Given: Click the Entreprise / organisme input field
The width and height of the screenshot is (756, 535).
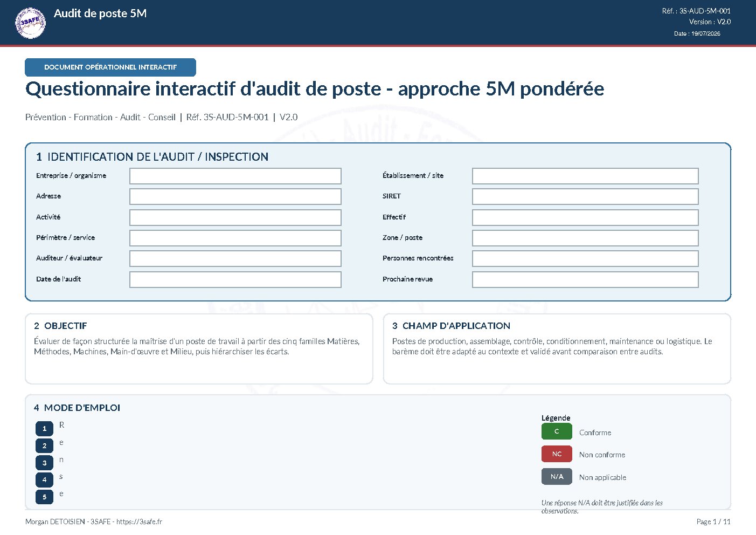Looking at the screenshot, I should point(235,176).
